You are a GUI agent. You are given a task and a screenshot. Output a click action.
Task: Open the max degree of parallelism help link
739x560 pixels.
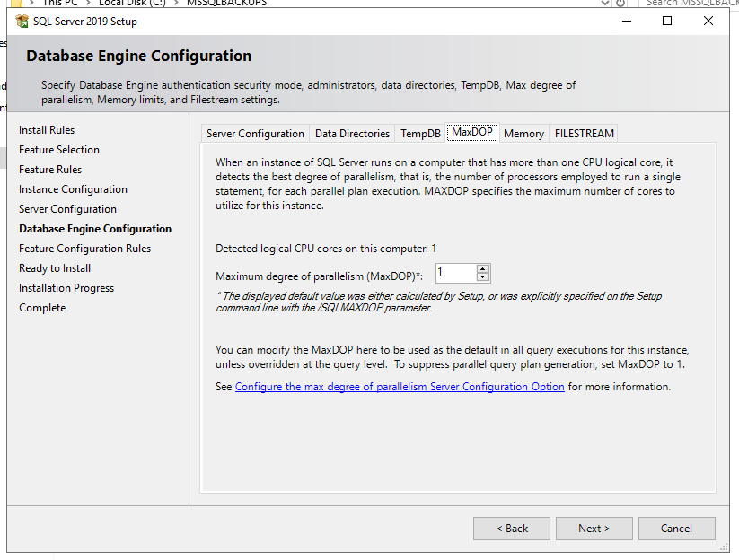(x=400, y=387)
